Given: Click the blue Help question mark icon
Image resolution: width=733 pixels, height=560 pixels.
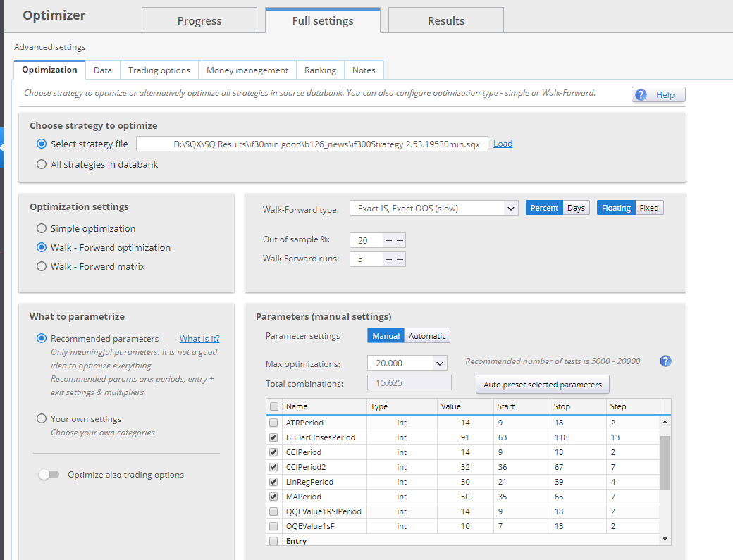Looking at the screenshot, I should click(x=641, y=95).
